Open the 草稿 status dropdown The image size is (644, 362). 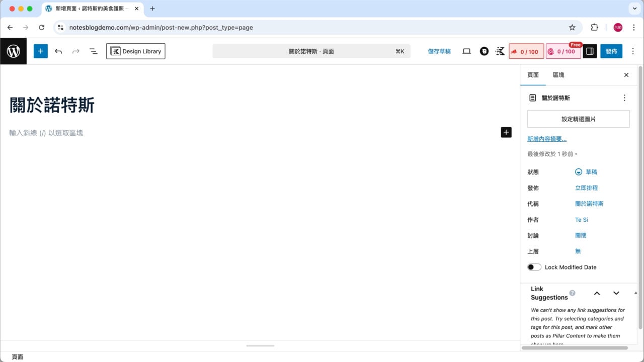pyautogui.click(x=586, y=172)
